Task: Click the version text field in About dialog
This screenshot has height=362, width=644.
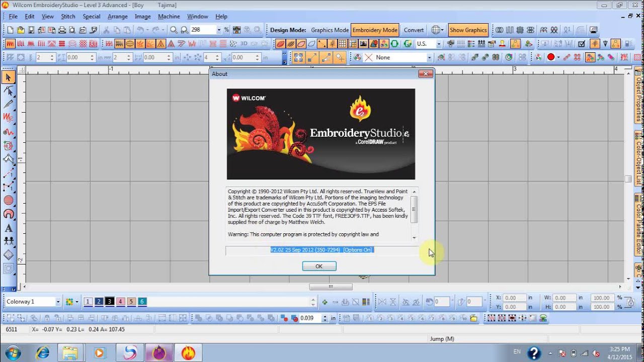Action: 322,250
